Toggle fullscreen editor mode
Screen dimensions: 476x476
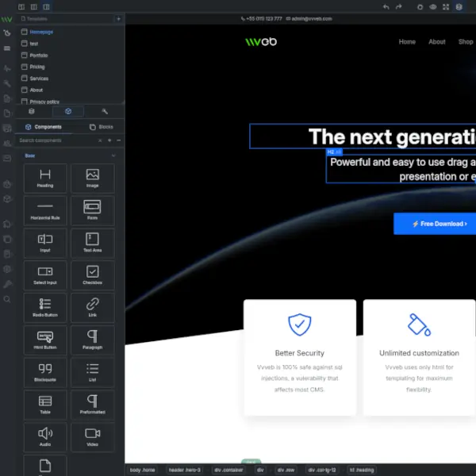(x=446, y=6)
